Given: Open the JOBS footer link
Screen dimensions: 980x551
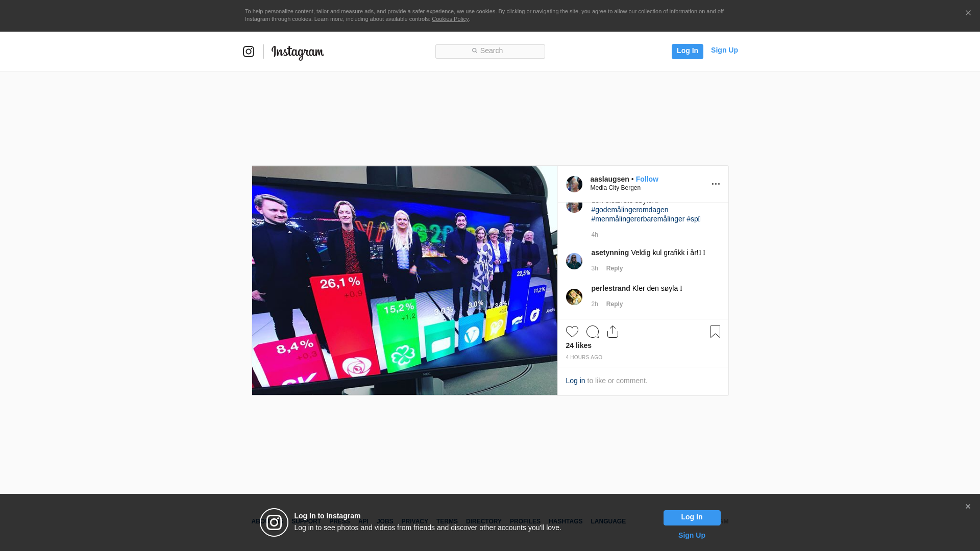Looking at the screenshot, I should 385,521.
